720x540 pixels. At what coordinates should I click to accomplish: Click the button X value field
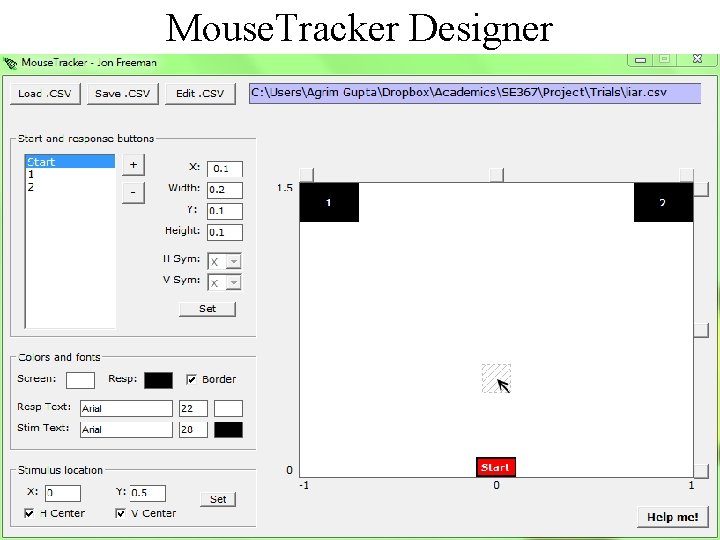coord(225,169)
